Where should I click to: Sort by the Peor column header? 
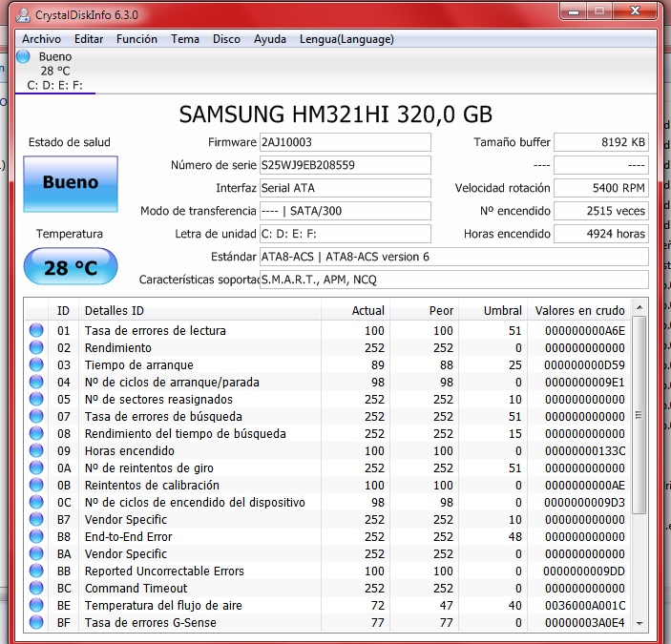pos(425,310)
